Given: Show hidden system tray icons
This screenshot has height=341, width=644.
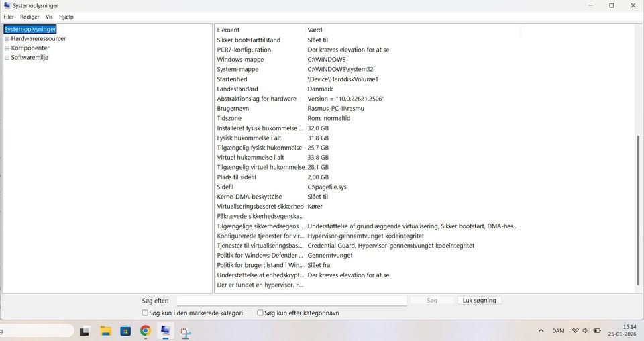Looking at the screenshot, I should pos(541,331).
